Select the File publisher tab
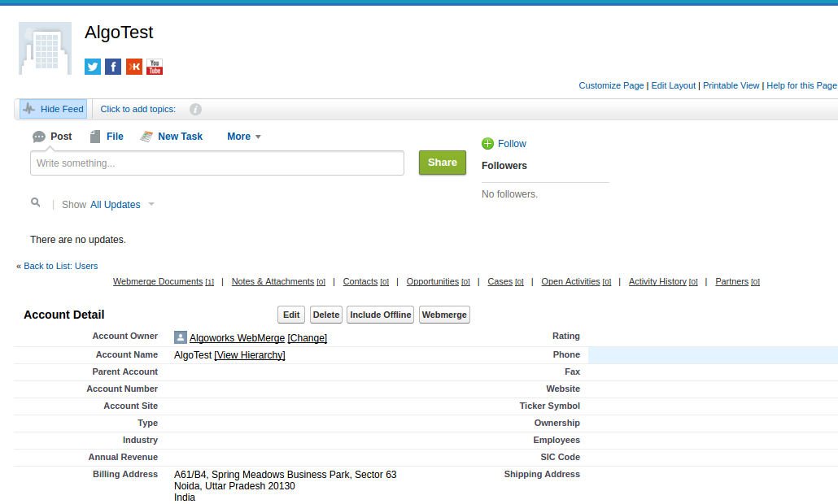 (x=107, y=137)
